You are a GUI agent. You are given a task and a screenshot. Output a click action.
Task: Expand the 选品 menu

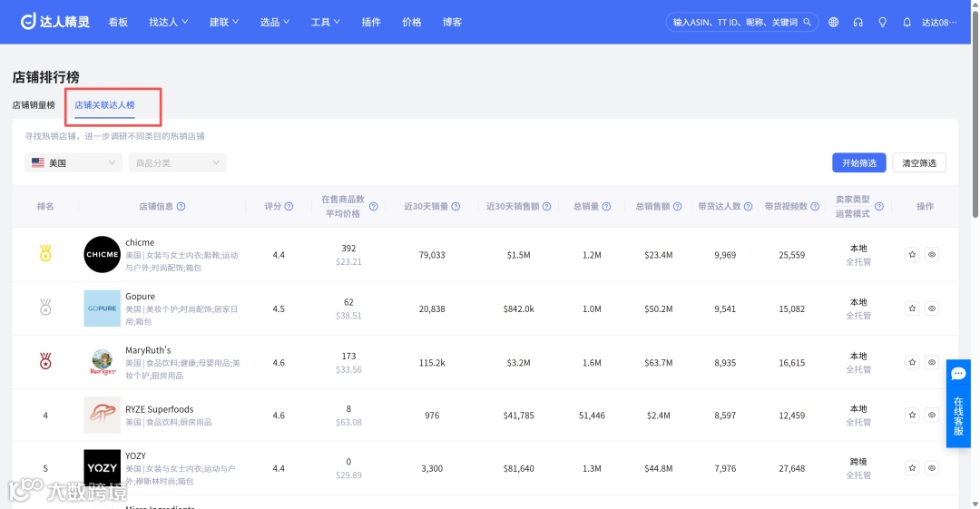point(274,22)
